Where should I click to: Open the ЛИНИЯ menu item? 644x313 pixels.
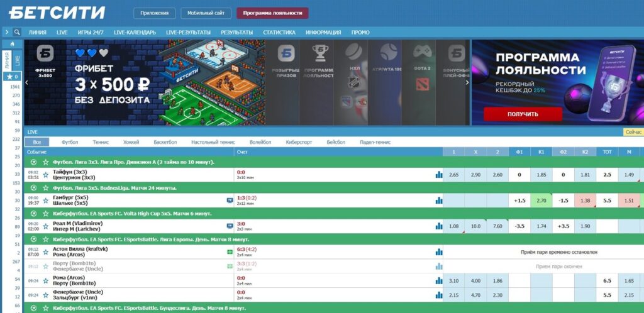(37, 33)
